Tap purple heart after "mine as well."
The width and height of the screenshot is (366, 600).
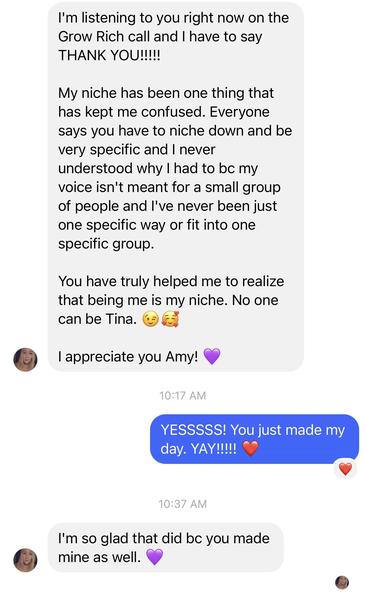(155, 557)
